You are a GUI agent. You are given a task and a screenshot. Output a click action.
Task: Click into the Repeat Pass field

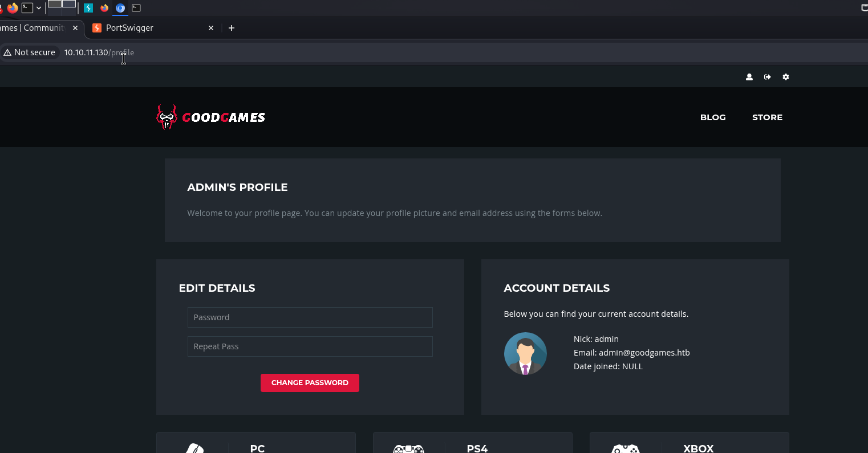coord(310,346)
